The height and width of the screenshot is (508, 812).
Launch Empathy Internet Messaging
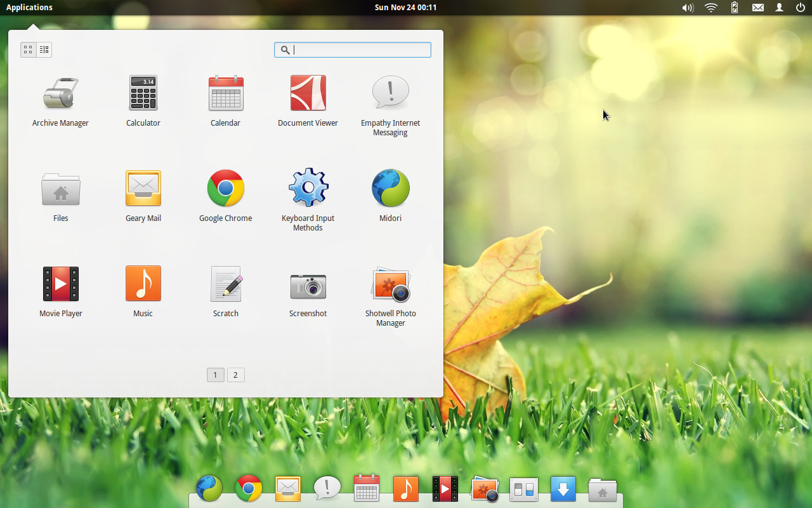pyautogui.click(x=391, y=93)
